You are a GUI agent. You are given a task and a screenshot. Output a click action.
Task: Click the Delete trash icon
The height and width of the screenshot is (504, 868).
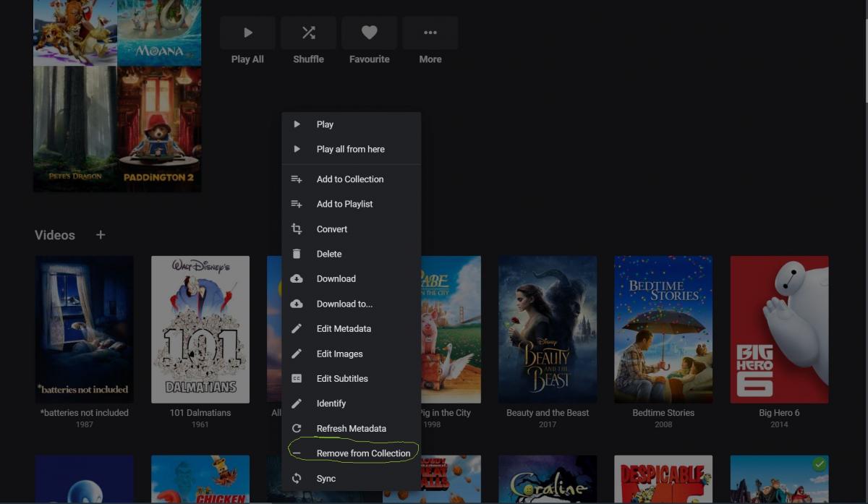297,254
